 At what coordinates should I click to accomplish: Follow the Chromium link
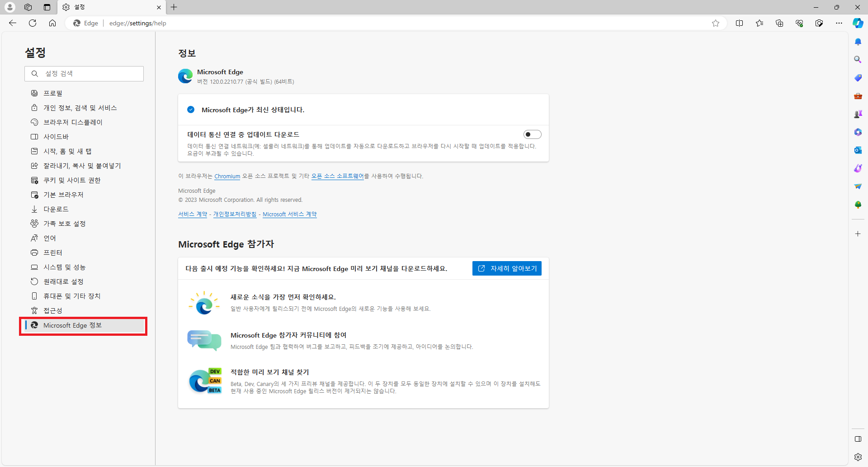pyautogui.click(x=227, y=176)
